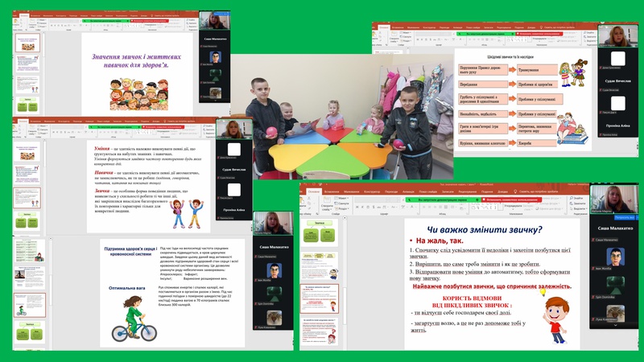Click green screen-sharing status bar in top-right window
The height and width of the screenshot is (362, 644).
[x=483, y=35]
